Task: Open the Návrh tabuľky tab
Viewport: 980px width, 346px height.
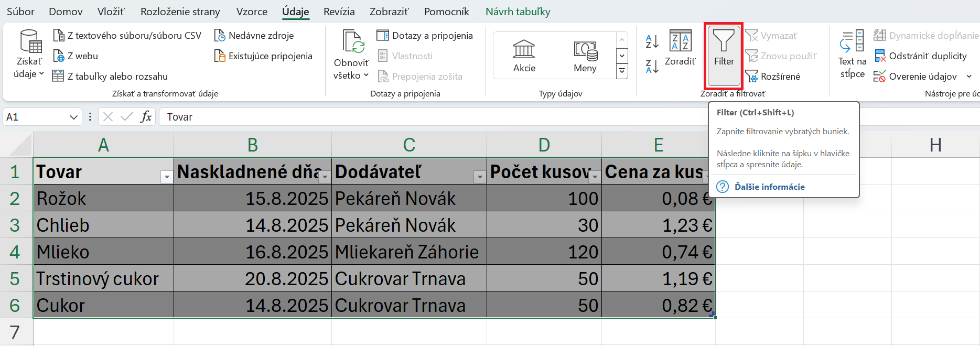Action: point(518,12)
